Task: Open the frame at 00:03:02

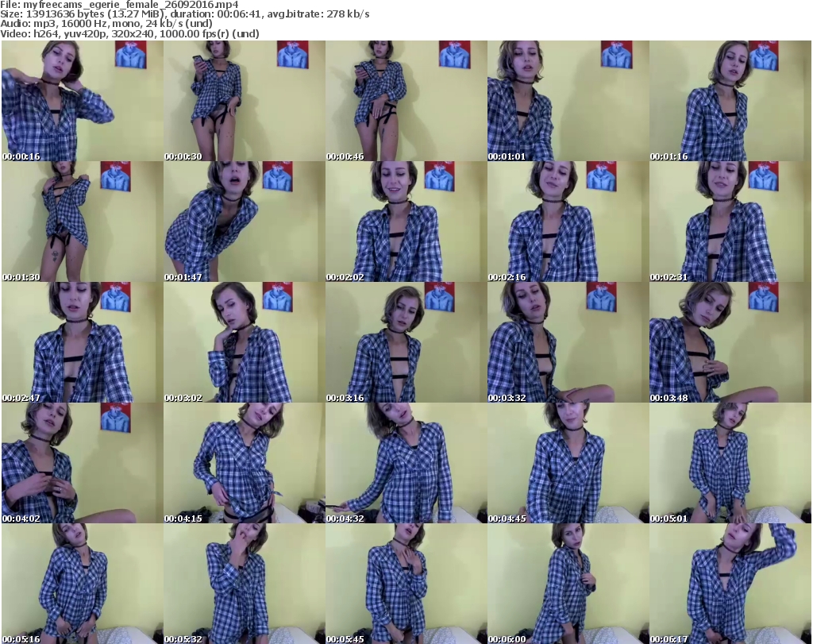Action: coord(245,343)
